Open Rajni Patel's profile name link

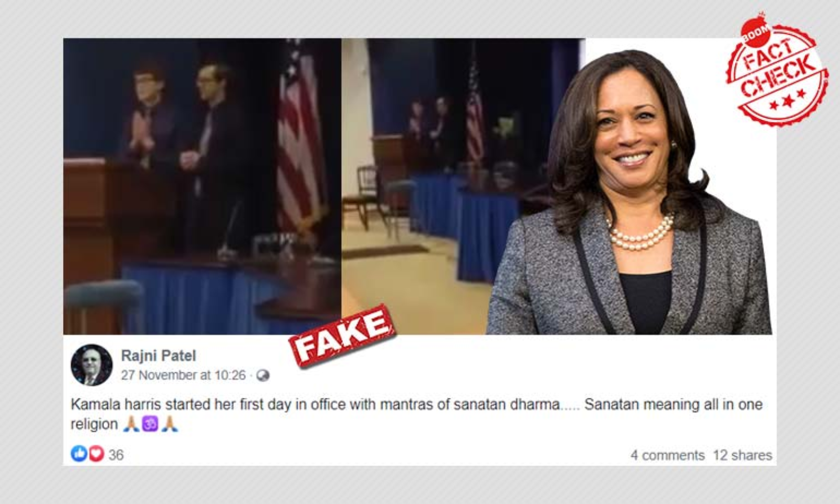(159, 356)
